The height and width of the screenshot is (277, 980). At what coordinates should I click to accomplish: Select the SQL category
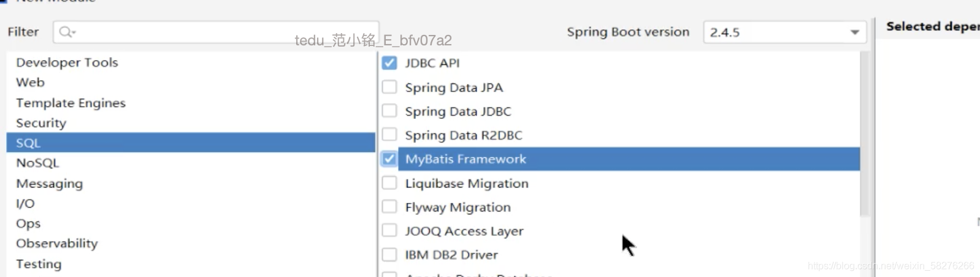pyautogui.click(x=191, y=143)
